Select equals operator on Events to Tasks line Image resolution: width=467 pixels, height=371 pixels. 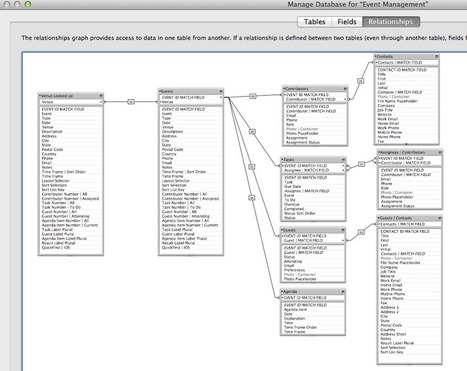[252, 132]
